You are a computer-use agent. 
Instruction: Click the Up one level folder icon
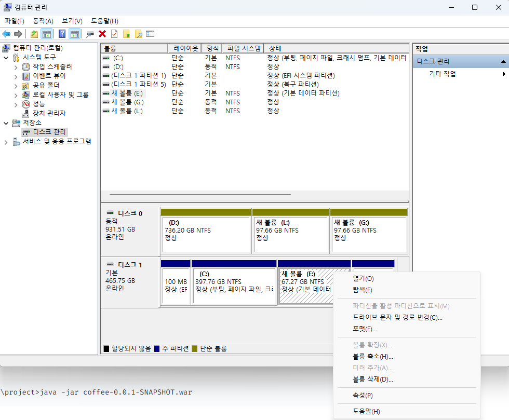pyautogui.click(x=34, y=34)
